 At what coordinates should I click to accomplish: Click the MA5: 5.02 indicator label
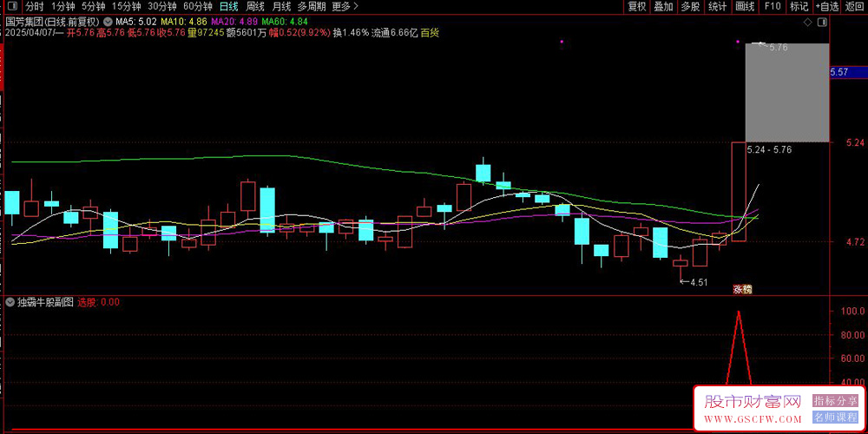(136, 23)
